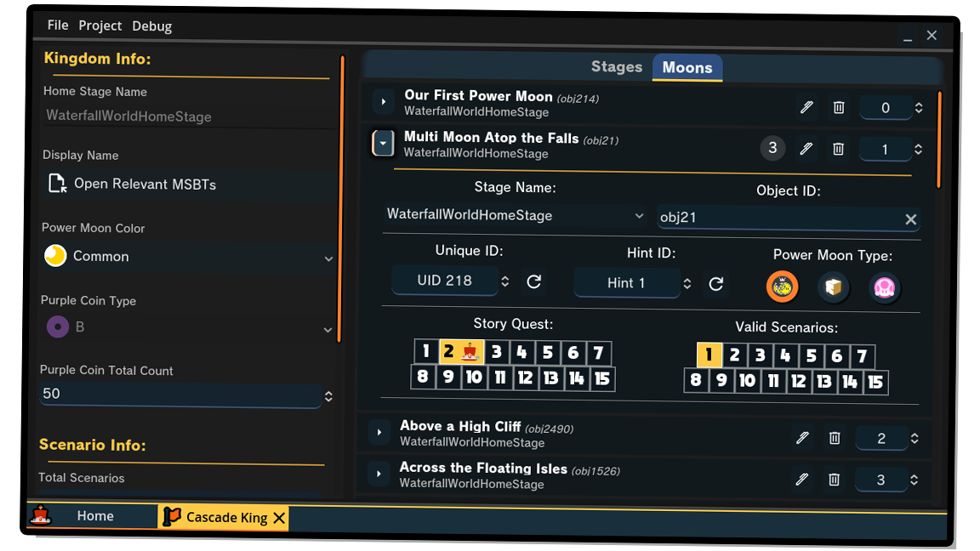Adjust order stepper for Across the Floating Isles

pyautogui.click(x=914, y=480)
